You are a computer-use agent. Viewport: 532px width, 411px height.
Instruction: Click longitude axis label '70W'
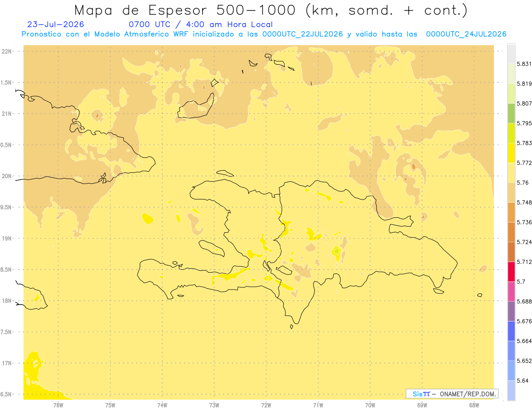(x=370, y=405)
